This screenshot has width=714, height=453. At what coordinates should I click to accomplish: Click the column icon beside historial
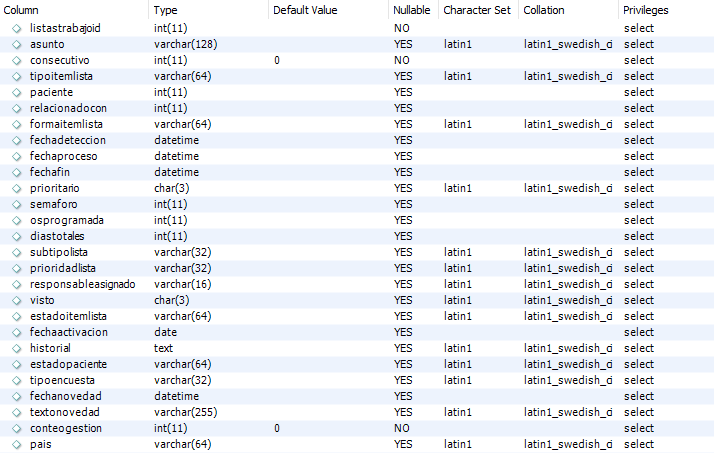coord(17,349)
